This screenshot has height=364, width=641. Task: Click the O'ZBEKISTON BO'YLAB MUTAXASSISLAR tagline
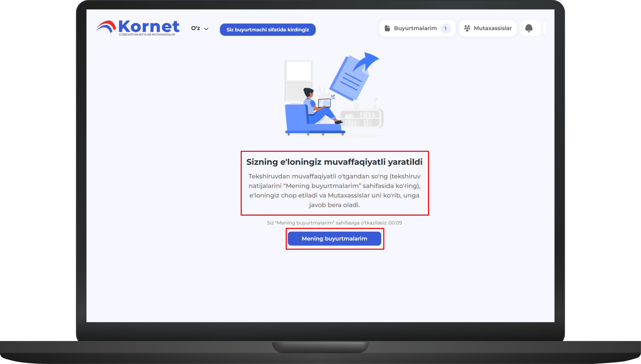[x=147, y=35]
